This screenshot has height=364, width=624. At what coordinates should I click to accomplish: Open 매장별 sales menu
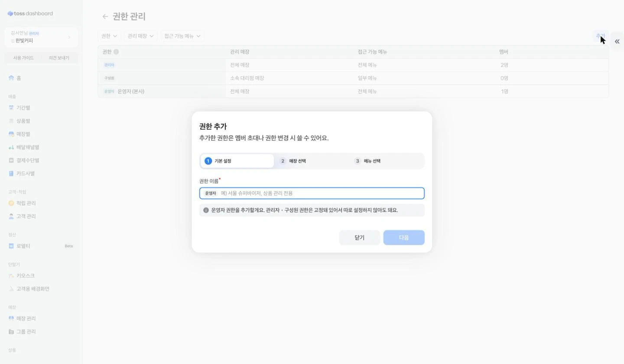pos(41,134)
